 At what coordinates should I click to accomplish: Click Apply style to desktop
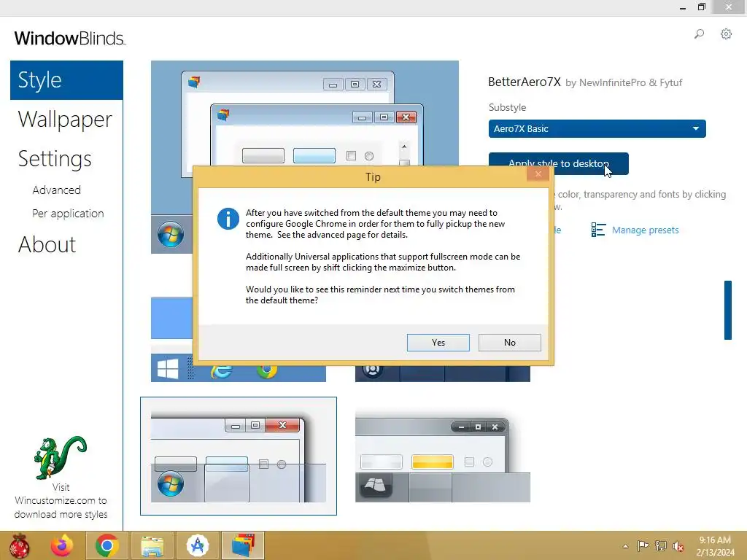558,163
